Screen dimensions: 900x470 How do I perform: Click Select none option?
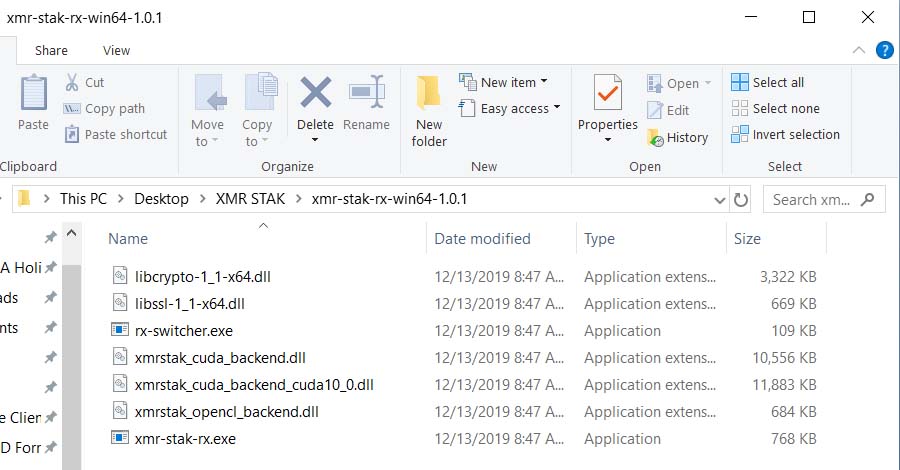(x=775, y=108)
